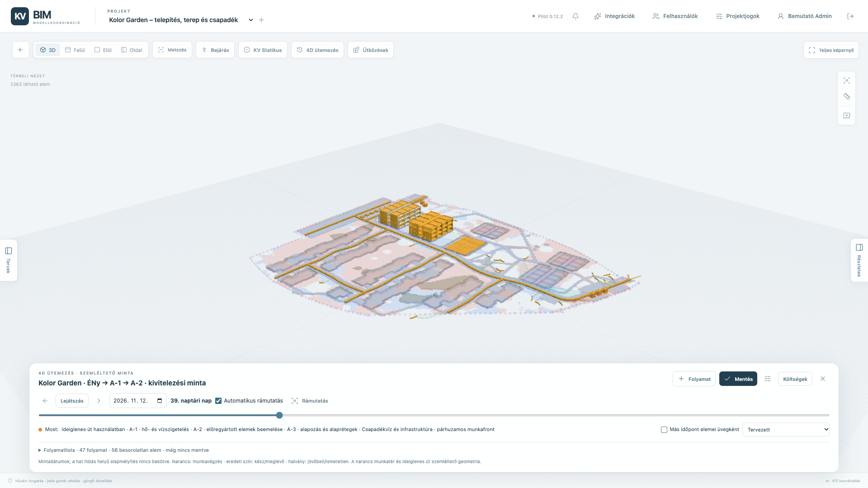868x488 pixels.
Task: Open Projektjogok in the top menu
Action: (738, 16)
